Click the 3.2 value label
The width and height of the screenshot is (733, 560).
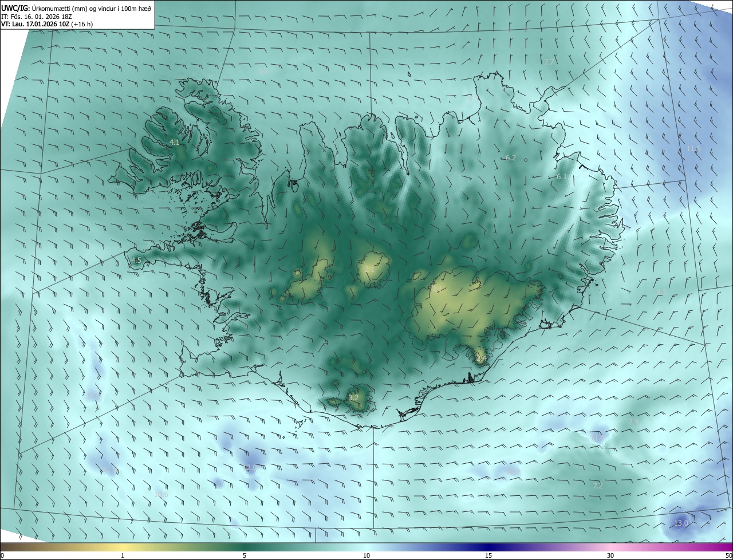coord(353,397)
